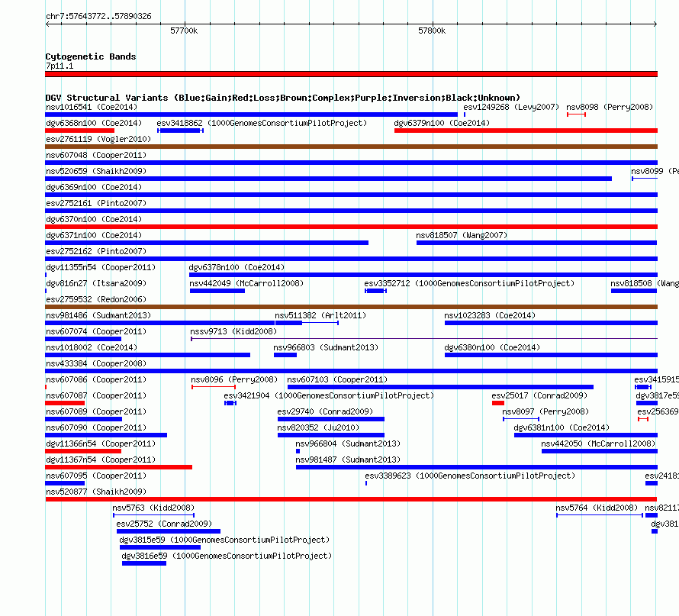Click nsv607086 (Cooper2011) label
The image size is (679, 616).
tap(96, 379)
